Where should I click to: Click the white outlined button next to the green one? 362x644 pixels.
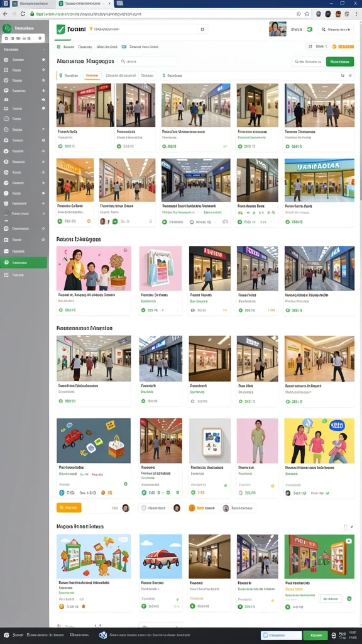pyautogui.click(x=308, y=62)
